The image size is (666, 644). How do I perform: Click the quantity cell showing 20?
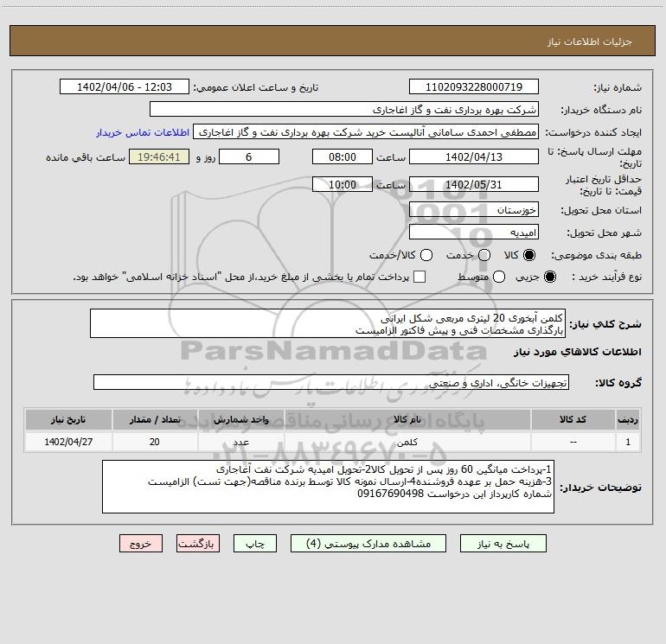click(x=155, y=442)
